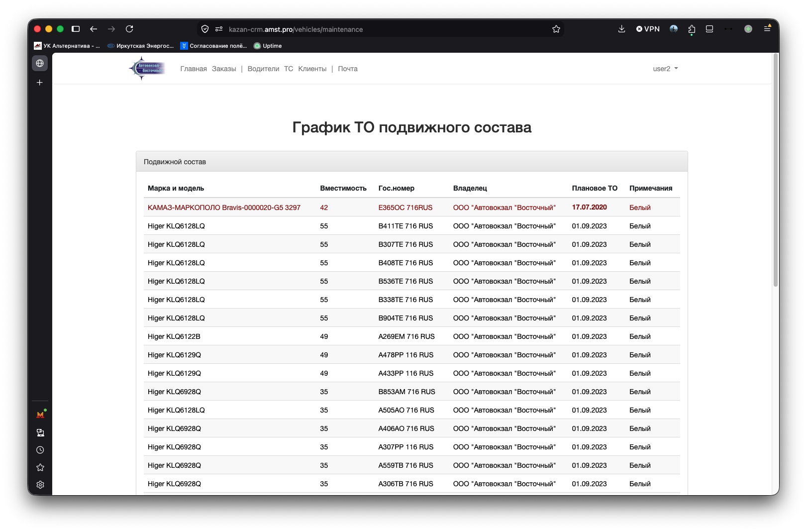807x532 pixels.
Task: Click plate number А433РР 116 RUS
Action: click(406, 373)
